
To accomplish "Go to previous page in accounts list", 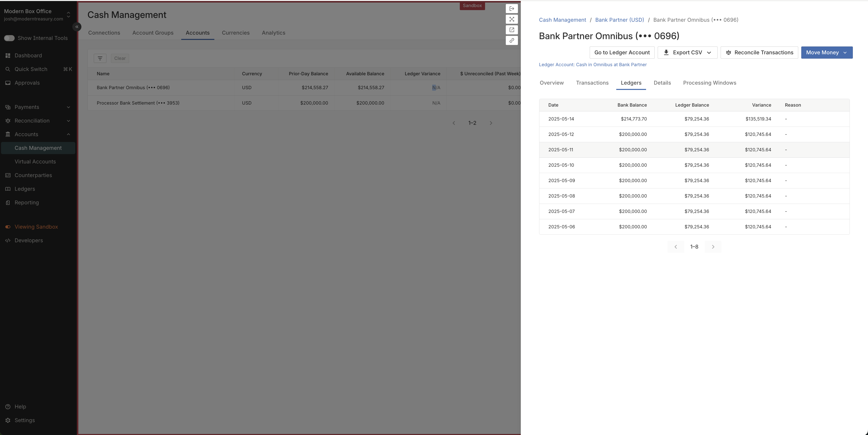I will tap(454, 123).
